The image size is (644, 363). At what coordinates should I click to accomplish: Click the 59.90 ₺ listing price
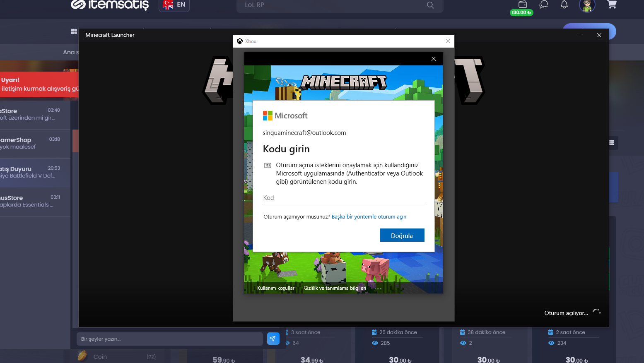[x=224, y=360]
